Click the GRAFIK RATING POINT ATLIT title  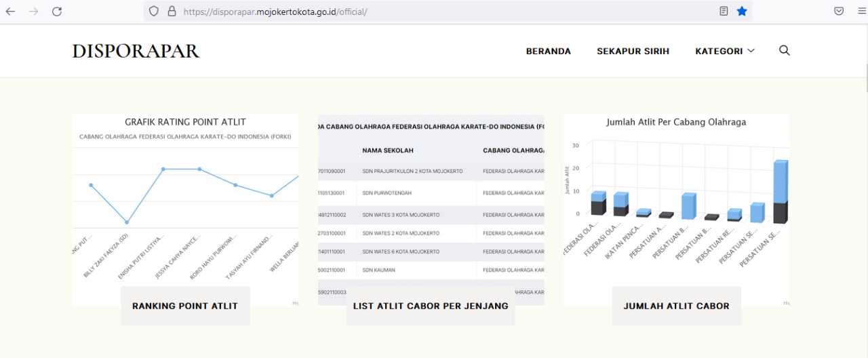tap(185, 122)
